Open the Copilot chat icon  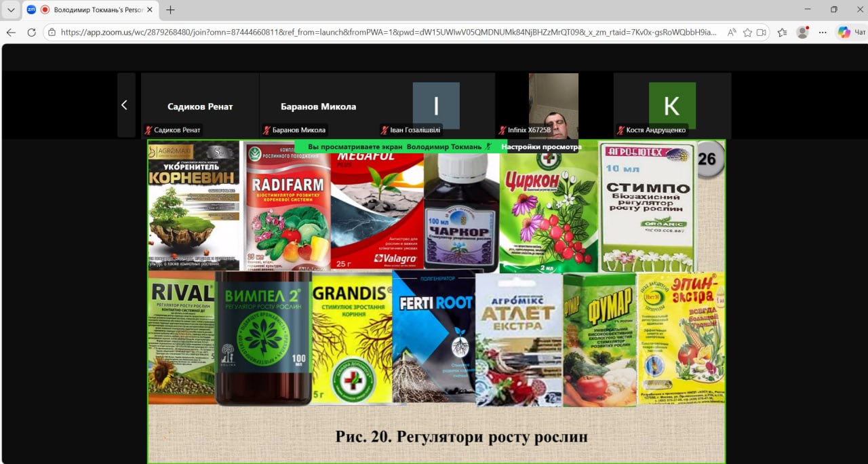[844, 32]
